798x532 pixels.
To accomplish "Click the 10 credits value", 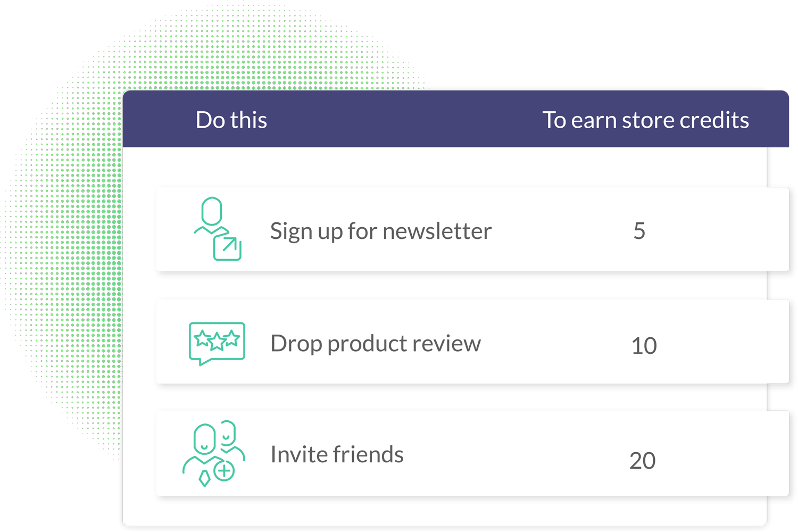I will [644, 346].
